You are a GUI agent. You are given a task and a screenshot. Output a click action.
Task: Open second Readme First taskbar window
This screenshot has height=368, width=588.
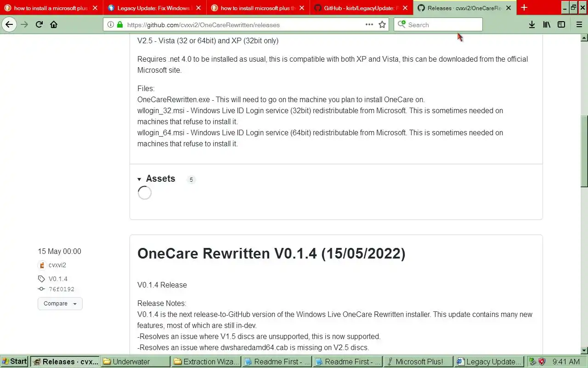pyautogui.click(x=348, y=362)
